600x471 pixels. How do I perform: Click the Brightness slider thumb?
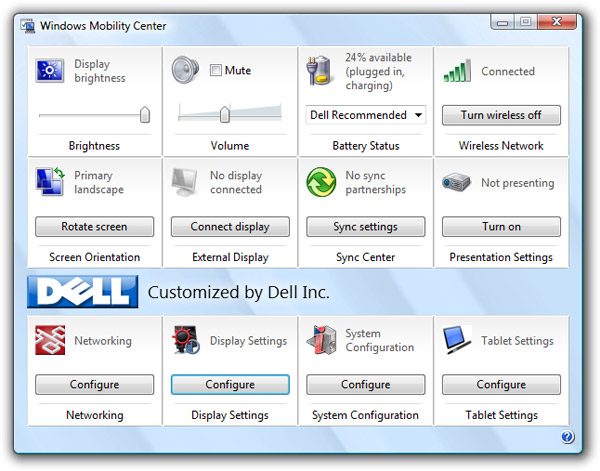coord(145,114)
